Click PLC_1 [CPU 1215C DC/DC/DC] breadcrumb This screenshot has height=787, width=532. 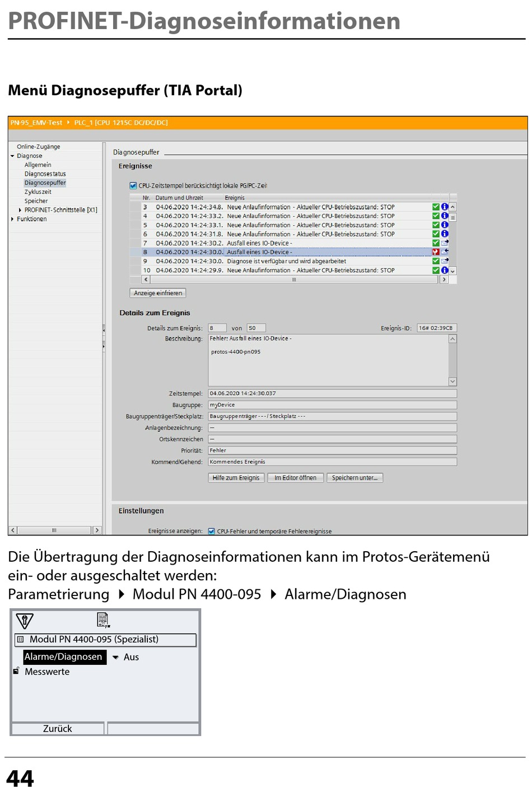click(x=121, y=122)
